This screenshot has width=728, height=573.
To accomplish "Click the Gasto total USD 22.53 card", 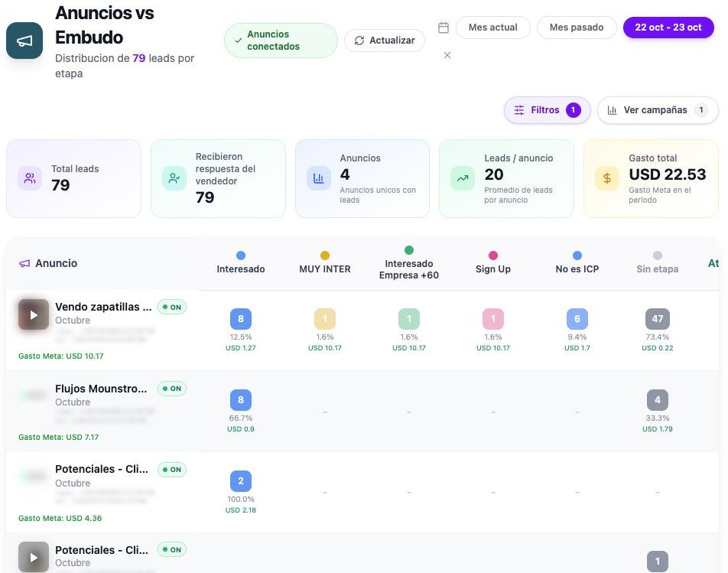I will [651, 178].
